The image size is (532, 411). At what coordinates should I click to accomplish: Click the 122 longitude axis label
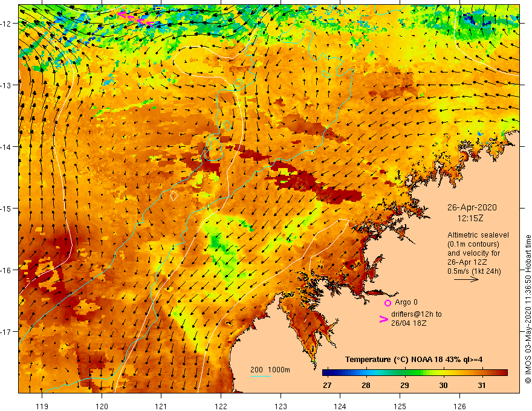pyautogui.click(x=221, y=406)
